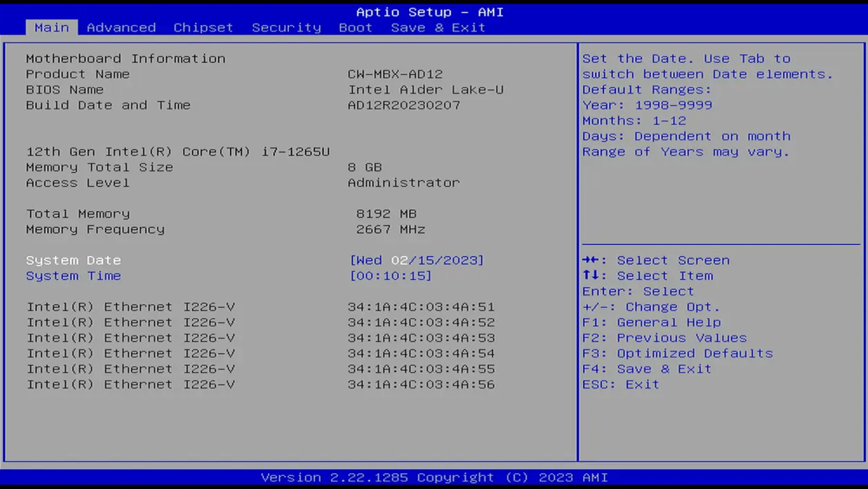Click the left-right arrows Select Screen hint

coord(656,260)
